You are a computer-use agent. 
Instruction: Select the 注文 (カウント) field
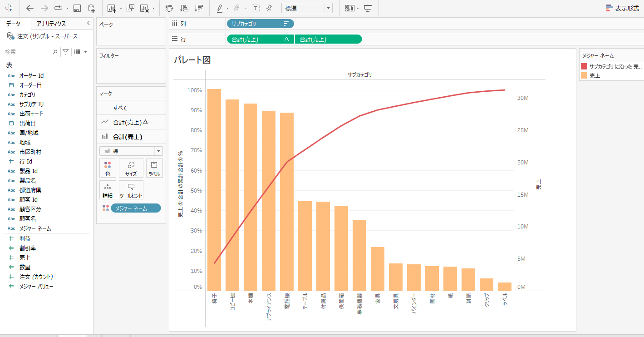point(36,277)
